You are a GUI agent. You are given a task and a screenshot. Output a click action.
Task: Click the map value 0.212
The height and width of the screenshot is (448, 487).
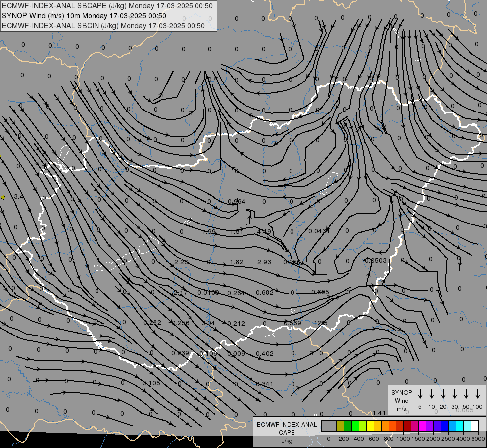click(x=236, y=324)
